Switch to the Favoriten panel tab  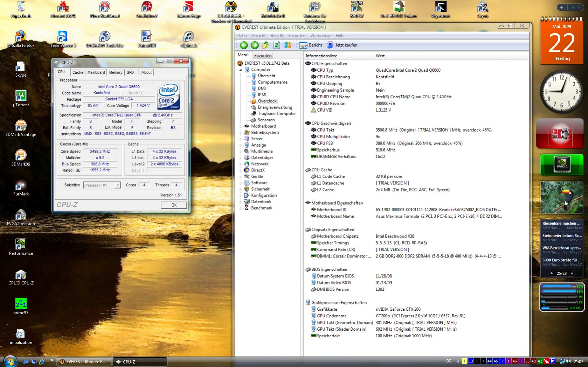(x=263, y=56)
